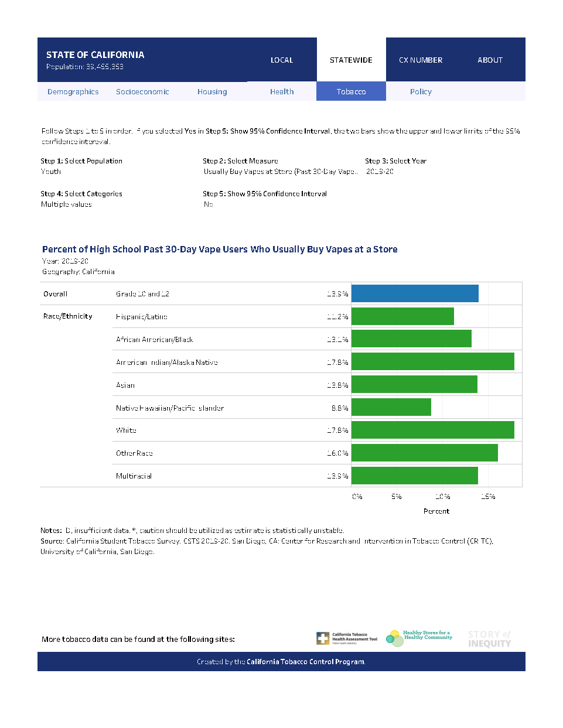This screenshot has height=728, width=563.
Task: Expand the Step 2 Select Measure dropdown
Action: point(281,172)
